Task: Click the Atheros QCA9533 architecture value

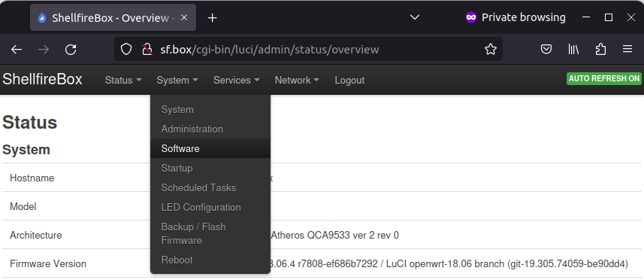Action: (x=334, y=235)
